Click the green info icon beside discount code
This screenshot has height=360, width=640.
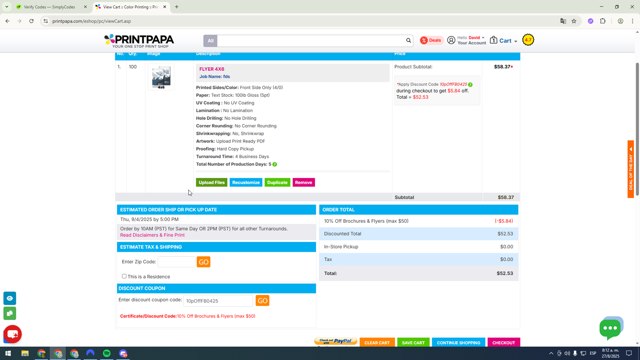(470, 84)
